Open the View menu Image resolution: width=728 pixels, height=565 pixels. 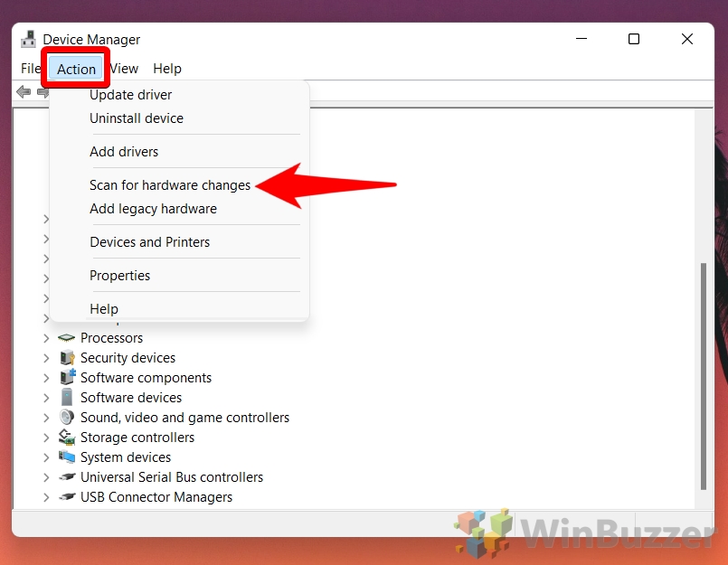click(124, 69)
